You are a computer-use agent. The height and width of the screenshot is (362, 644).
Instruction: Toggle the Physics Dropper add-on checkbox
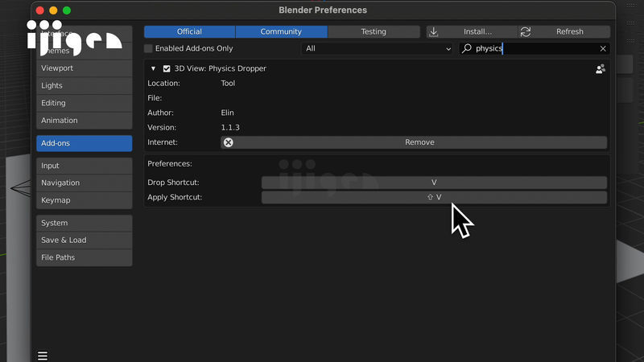pos(167,68)
